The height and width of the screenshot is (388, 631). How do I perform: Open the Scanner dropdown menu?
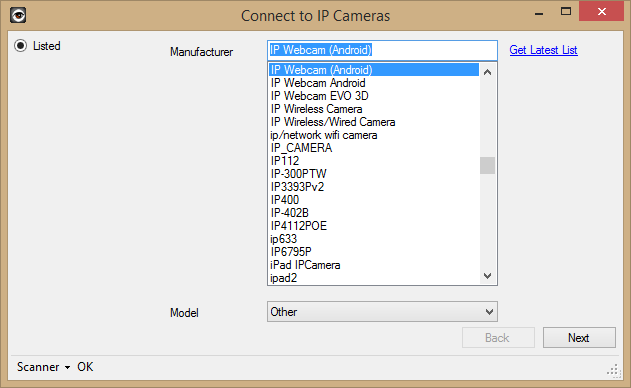(x=43, y=367)
